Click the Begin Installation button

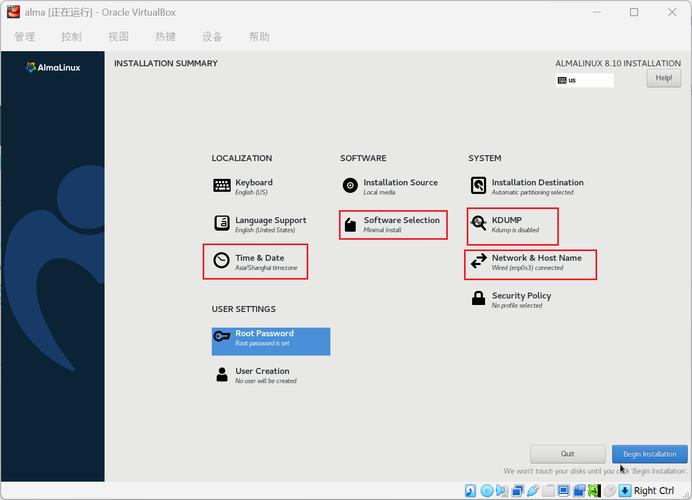pyautogui.click(x=650, y=454)
